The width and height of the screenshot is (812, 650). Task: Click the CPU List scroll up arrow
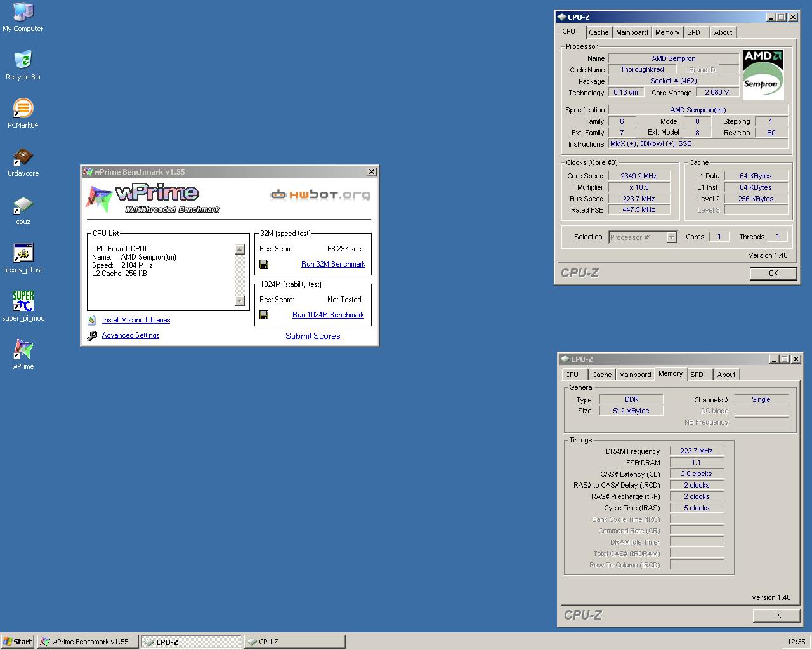240,249
